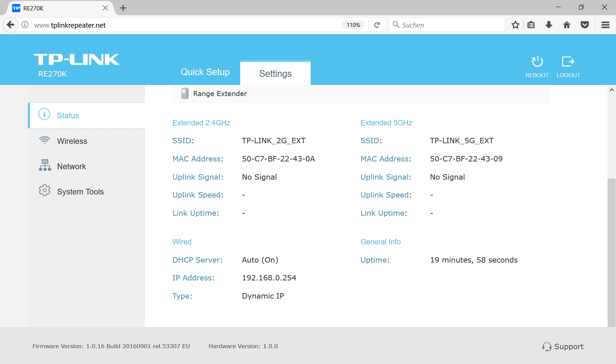Click the Logout icon
Image resolution: width=616 pixels, height=364 pixels.
click(568, 62)
